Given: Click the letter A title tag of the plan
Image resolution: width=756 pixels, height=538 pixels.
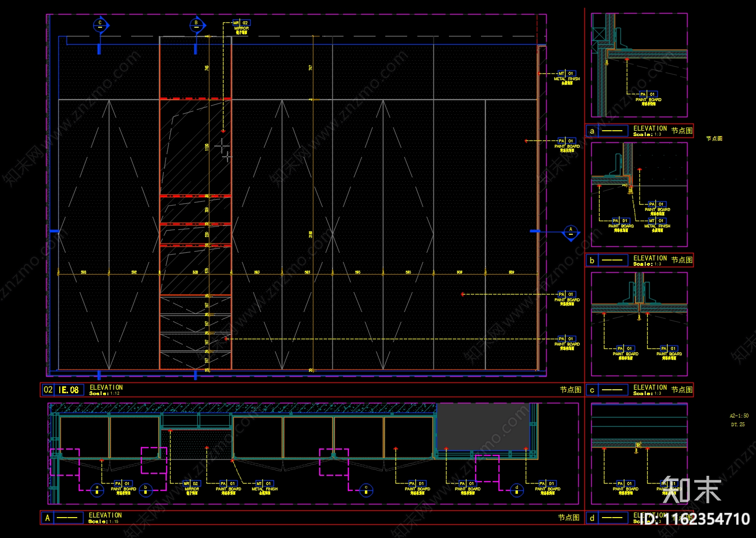Looking at the screenshot, I should point(48,518).
